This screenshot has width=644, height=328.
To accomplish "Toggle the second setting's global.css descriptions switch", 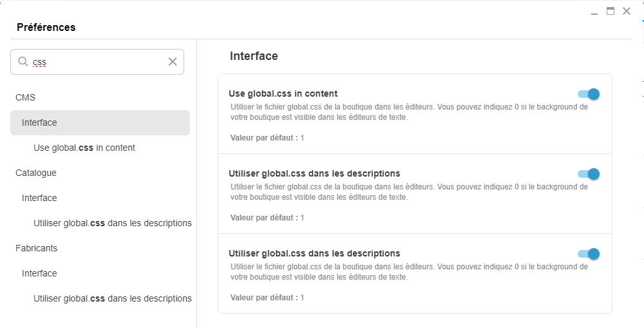I will click(x=589, y=174).
